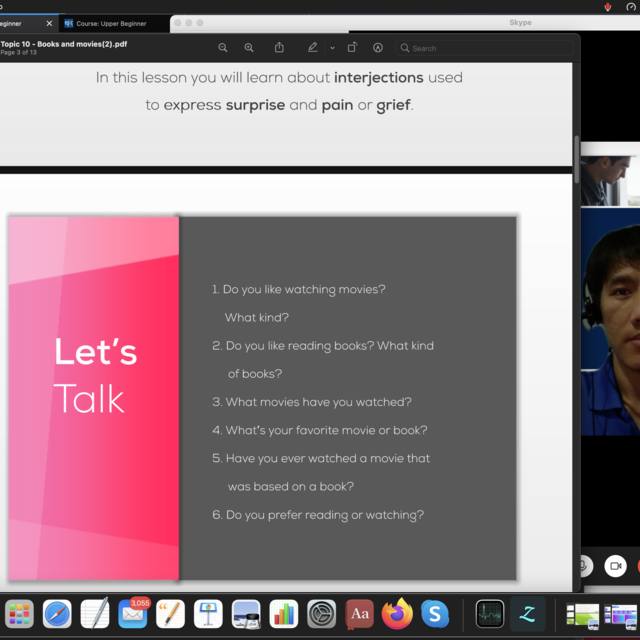Viewport: 640px width, 640px height.
Task: Open Pages from the Dock
Action: click(x=171, y=613)
